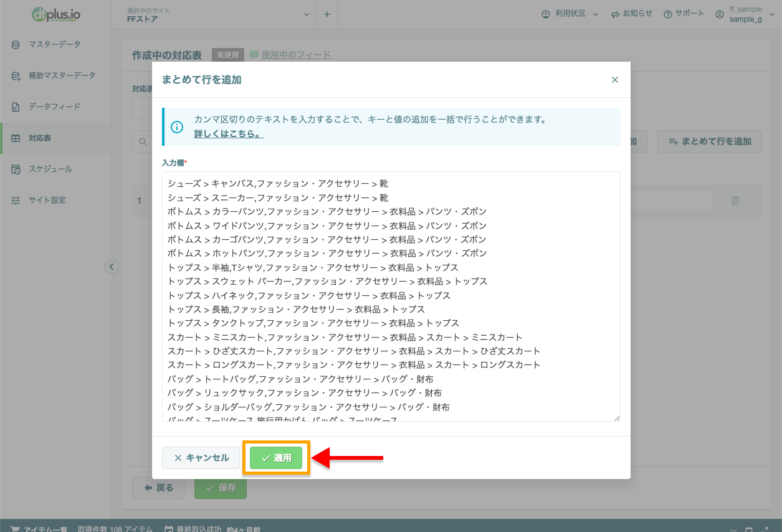Image resolution: width=782 pixels, height=532 pixels.
Task: Open the 利用状況 dropdown
Action: 570,14
